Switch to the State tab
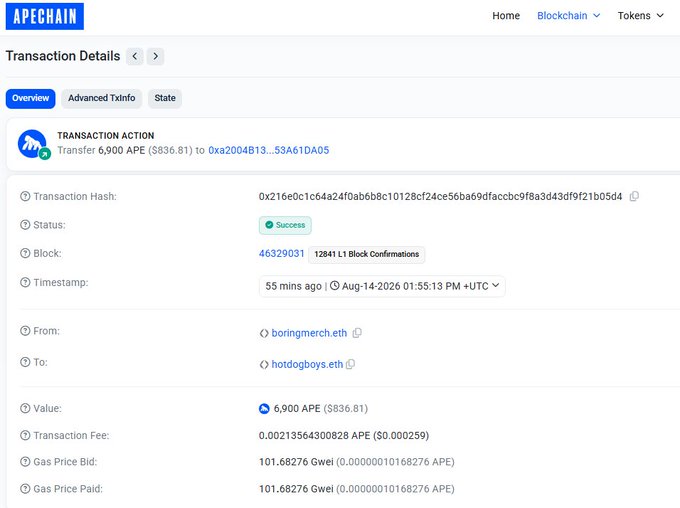680x508 pixels. (165, 98)
